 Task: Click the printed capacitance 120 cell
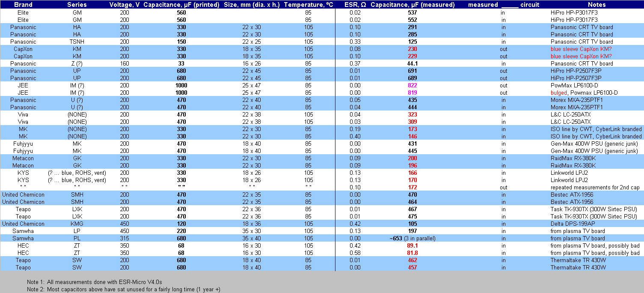181,224
